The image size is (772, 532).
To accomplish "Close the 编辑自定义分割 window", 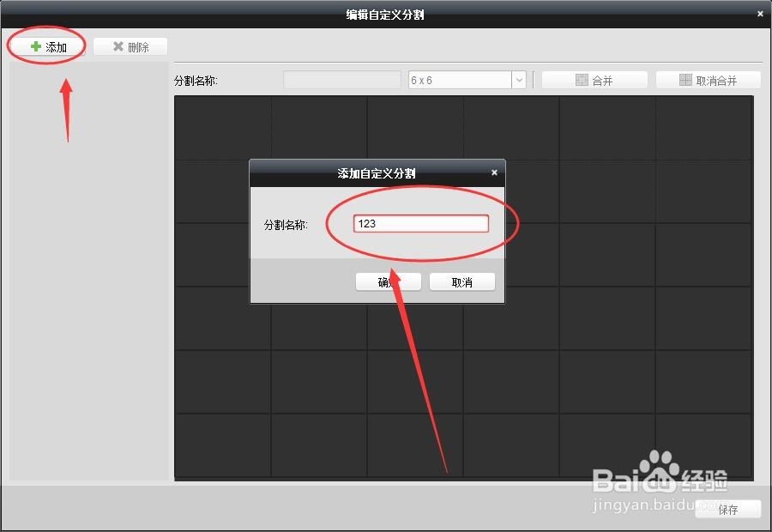I will pyautogui.click(x=760, y=14).
